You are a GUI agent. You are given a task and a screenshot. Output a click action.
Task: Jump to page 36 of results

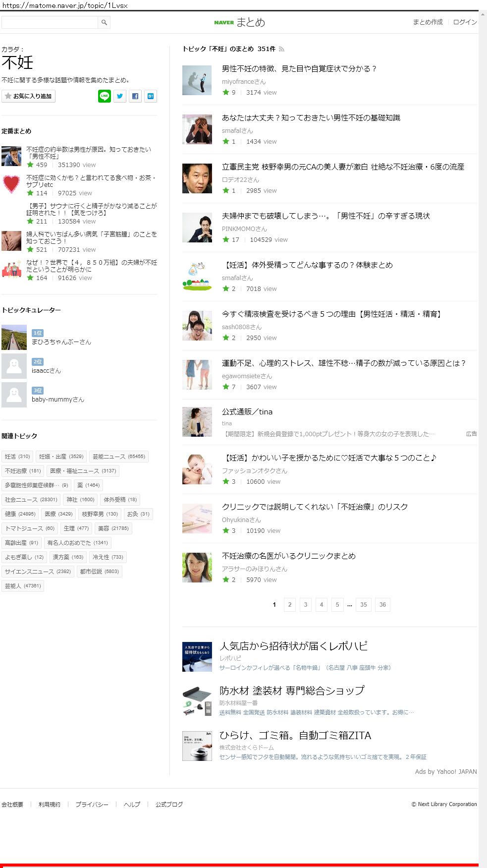[x=382, y=605]
